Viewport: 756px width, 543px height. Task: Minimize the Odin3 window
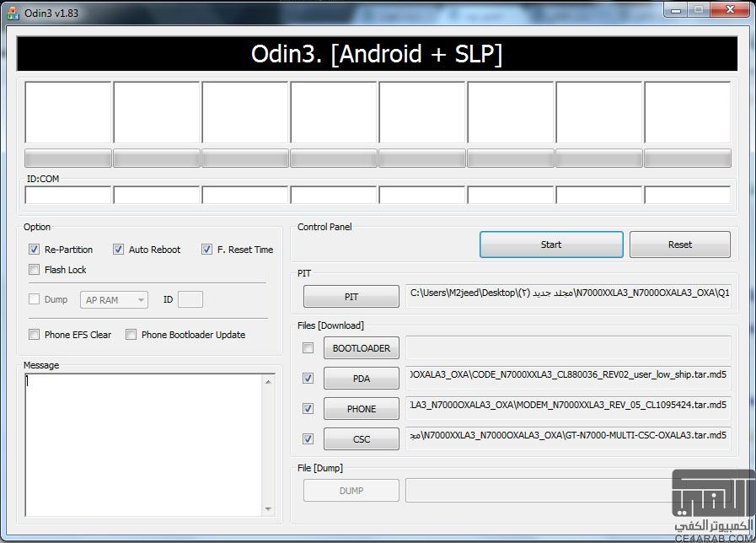[x=676, y=10]
